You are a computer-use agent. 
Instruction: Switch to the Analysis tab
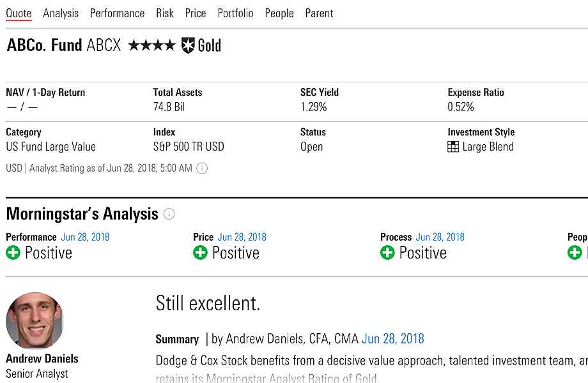(x=61, y=13)
